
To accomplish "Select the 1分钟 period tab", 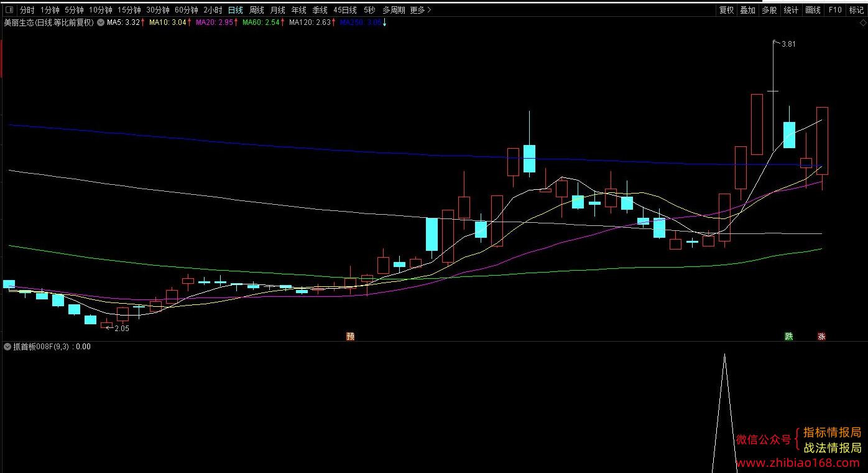I will coord(50,10).
